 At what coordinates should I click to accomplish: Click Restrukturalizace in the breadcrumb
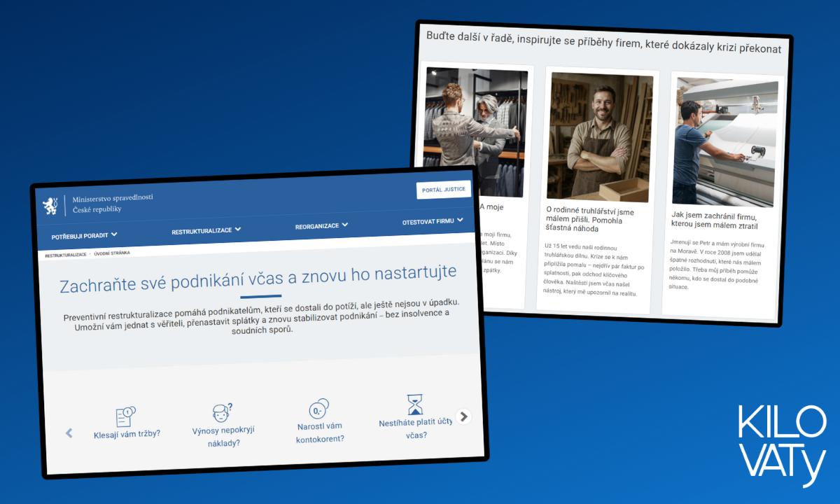66,255
